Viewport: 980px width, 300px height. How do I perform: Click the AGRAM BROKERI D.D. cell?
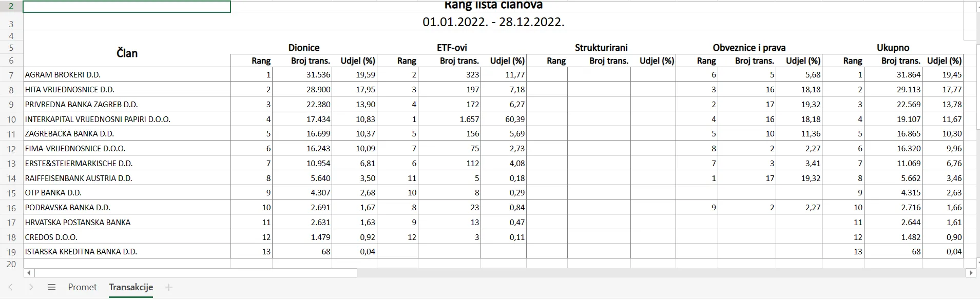coord(127,75)
